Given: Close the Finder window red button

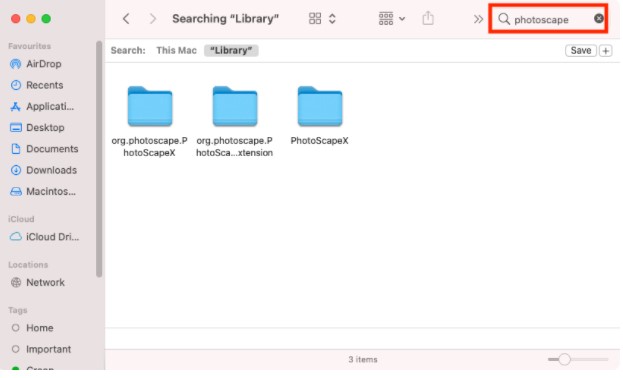Looking at the screenshot, I should [15, 19].
